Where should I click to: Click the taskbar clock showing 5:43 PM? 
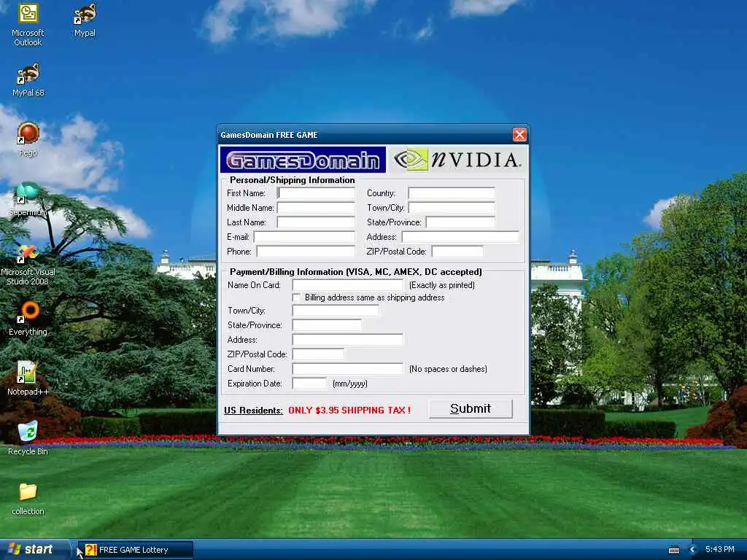click(720, 550)
